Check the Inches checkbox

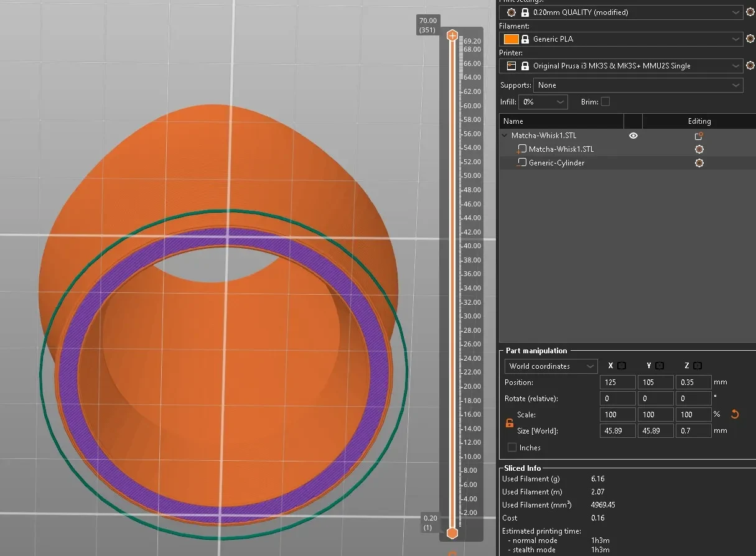tap(512, 447)
